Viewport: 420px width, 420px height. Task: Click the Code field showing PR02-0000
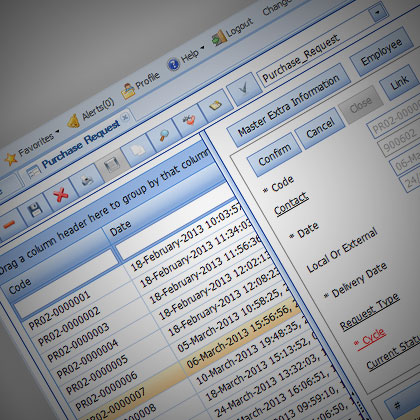point(394,118)
